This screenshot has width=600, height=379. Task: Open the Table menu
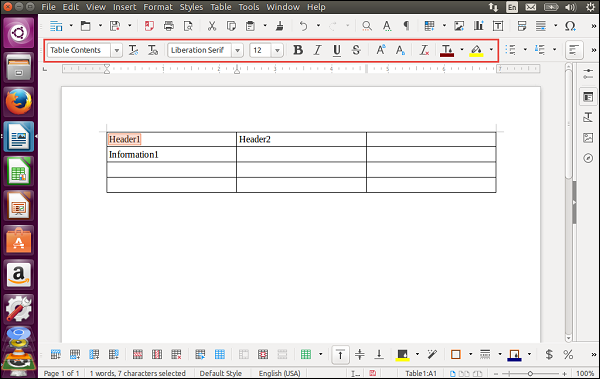coord(221,7)
